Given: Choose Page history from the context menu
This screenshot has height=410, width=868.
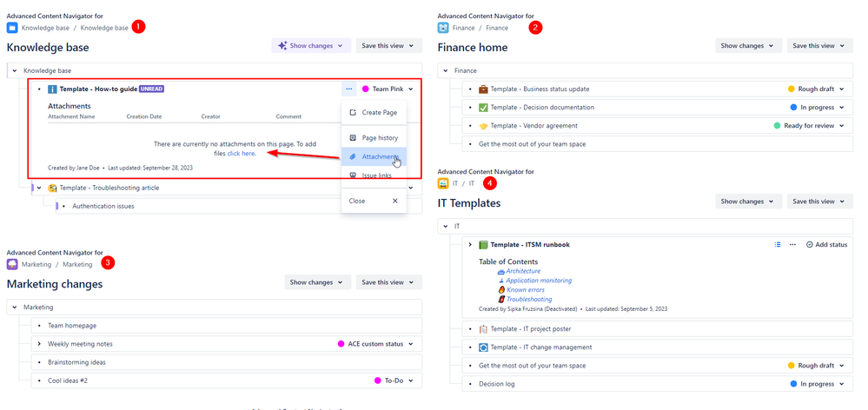Looking at the screenshot, I should tap(374, 138).
